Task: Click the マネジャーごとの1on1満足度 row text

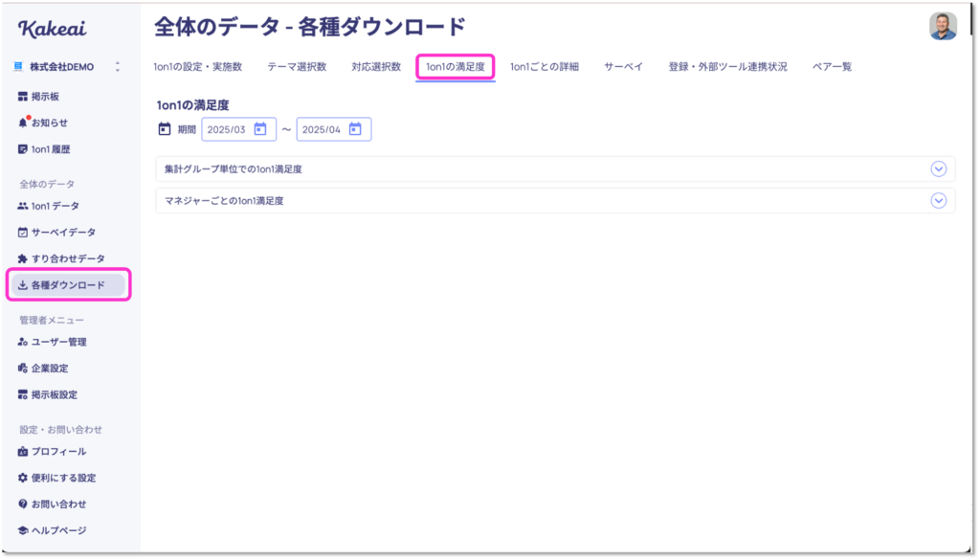Action: pos(224,201)
